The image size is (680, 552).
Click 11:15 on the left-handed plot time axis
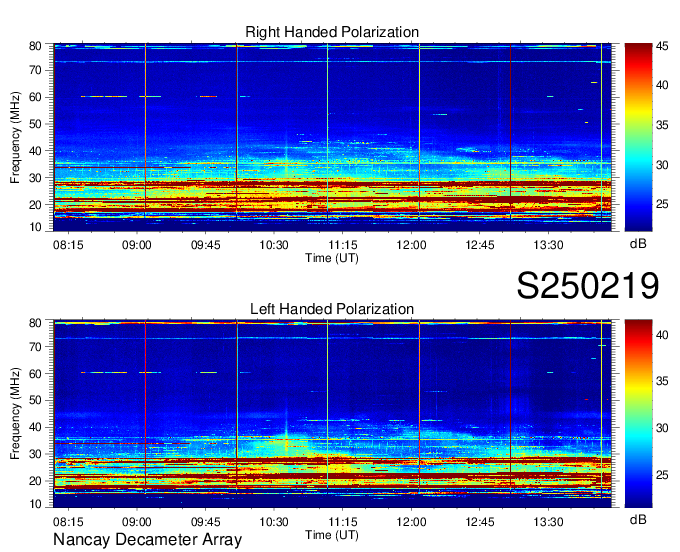[x=343, y=521]
